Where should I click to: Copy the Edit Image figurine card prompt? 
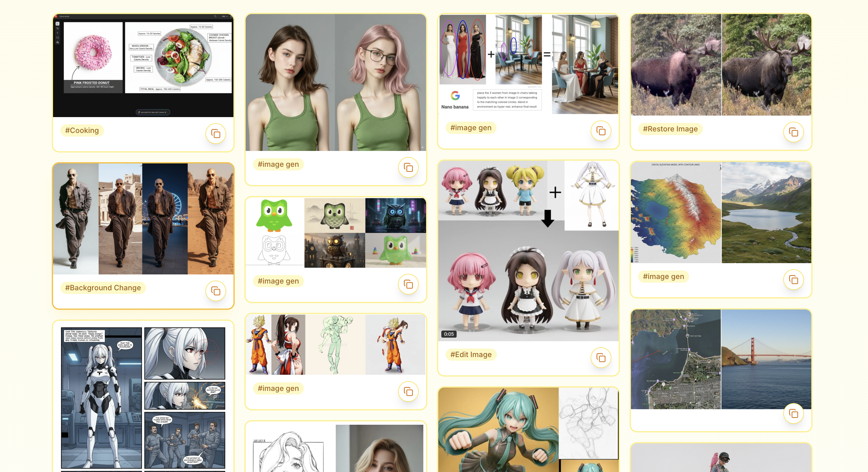coord(601,358)
